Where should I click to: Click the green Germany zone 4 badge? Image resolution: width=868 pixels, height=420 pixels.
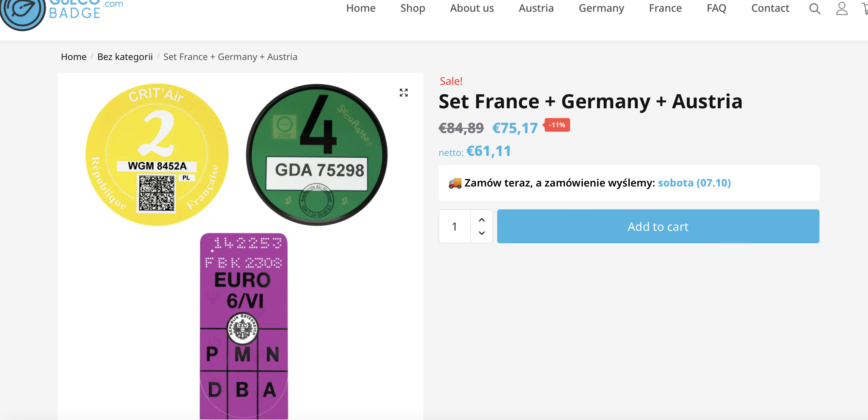pos(317,155)
